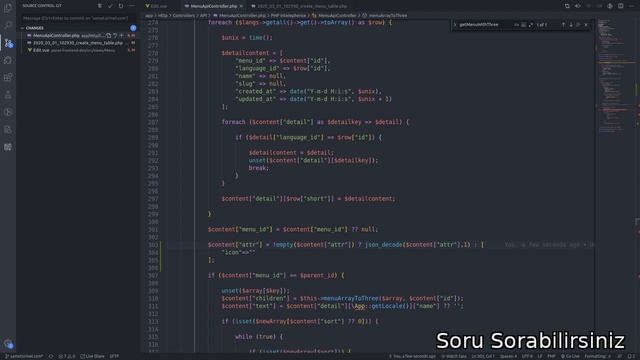Open the Run and Debug view
The image size is (640, 360).
tap(8, 60)
